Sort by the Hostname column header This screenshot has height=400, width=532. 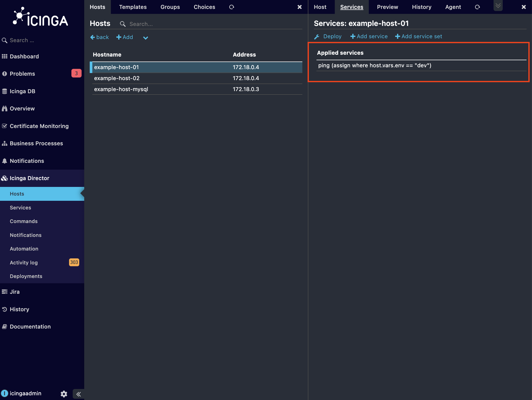pos(107,55)
